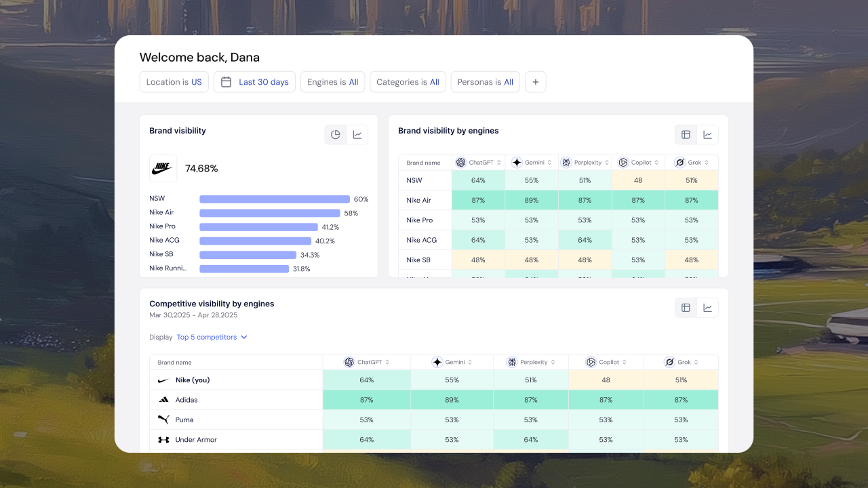Click the Adidas logo in the competitors table
Viewport: 868px width, 488px height.
163,400
